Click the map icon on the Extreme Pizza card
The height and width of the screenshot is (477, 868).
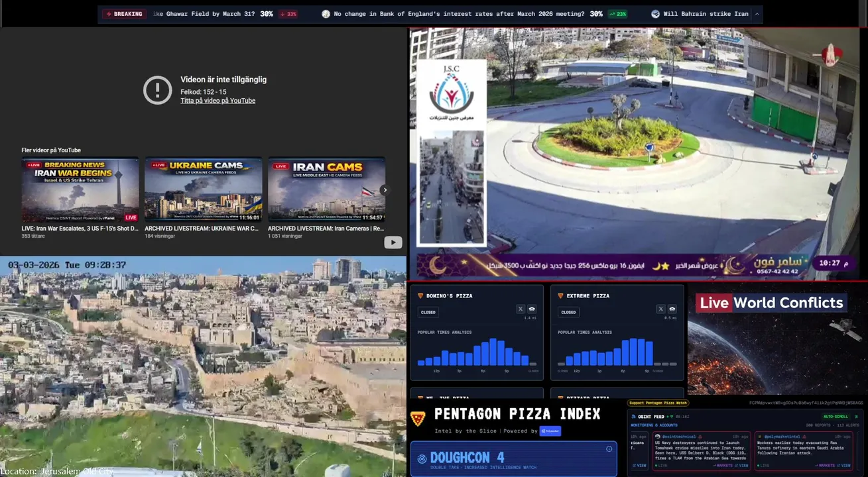click(672, 309)
